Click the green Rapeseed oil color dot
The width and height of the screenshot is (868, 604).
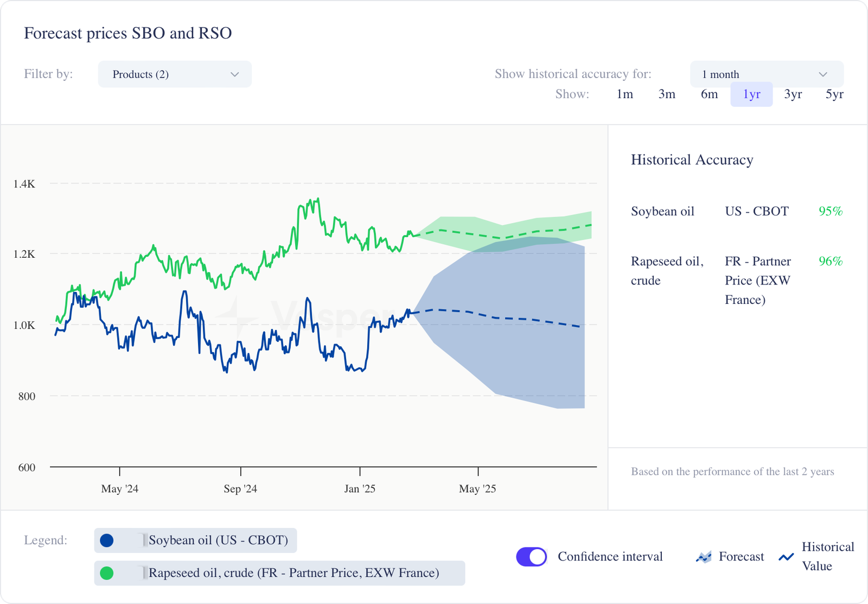[x=107, y=573]
